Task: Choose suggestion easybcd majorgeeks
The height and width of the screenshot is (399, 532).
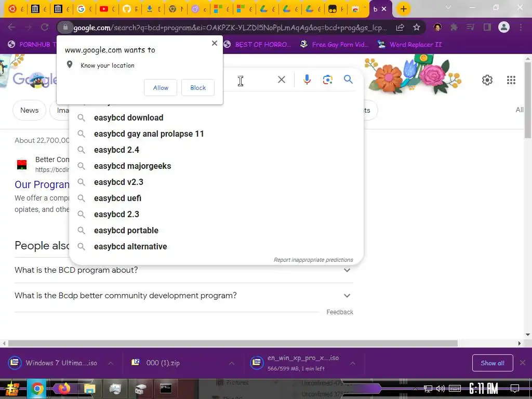Action: tap(216, 166)
